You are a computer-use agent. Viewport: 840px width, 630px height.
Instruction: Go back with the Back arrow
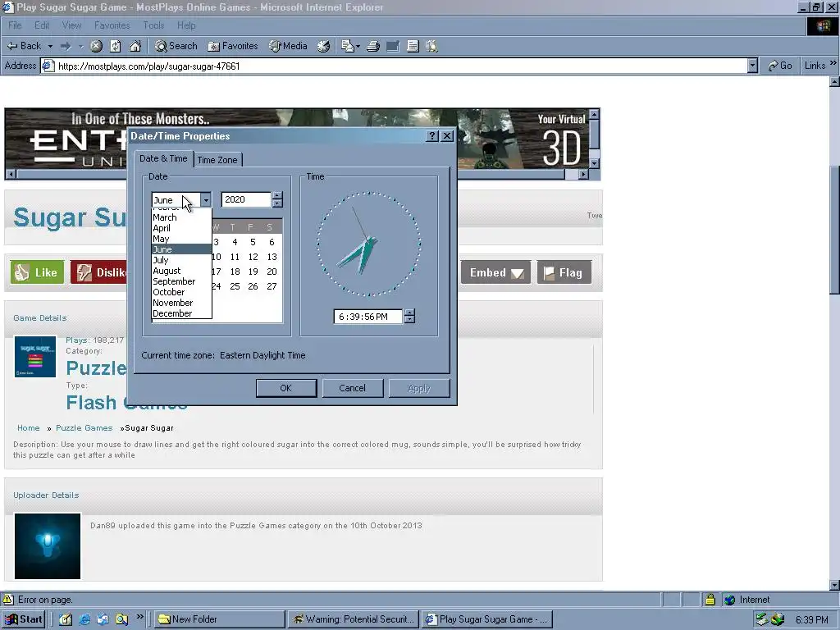tap(24, 46)
